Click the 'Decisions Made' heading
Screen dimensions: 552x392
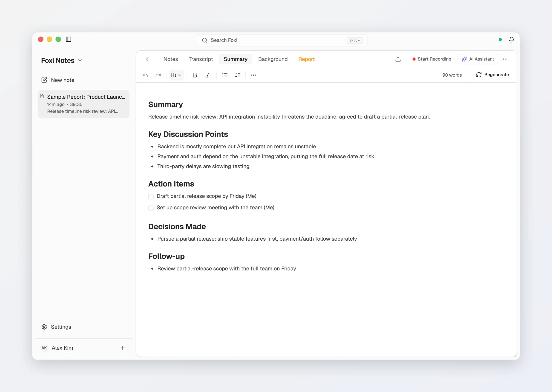click(x=177, y=227)
